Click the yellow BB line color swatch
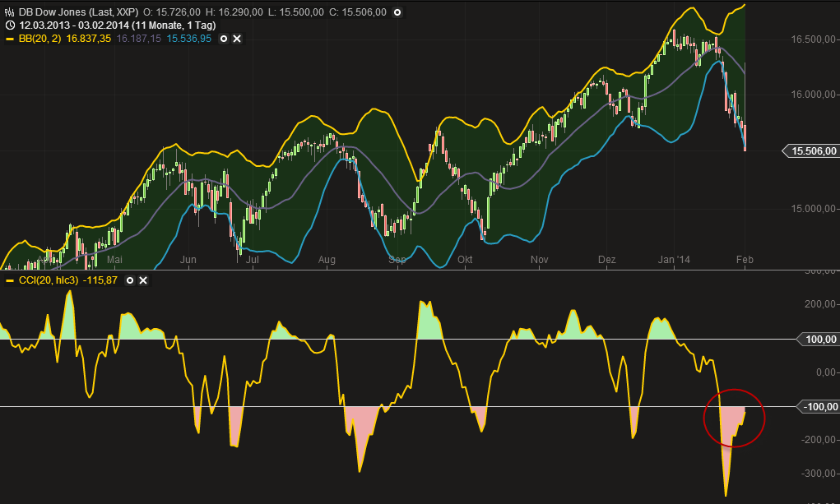Viewport: 840px width, 504px height. (10, 39)
